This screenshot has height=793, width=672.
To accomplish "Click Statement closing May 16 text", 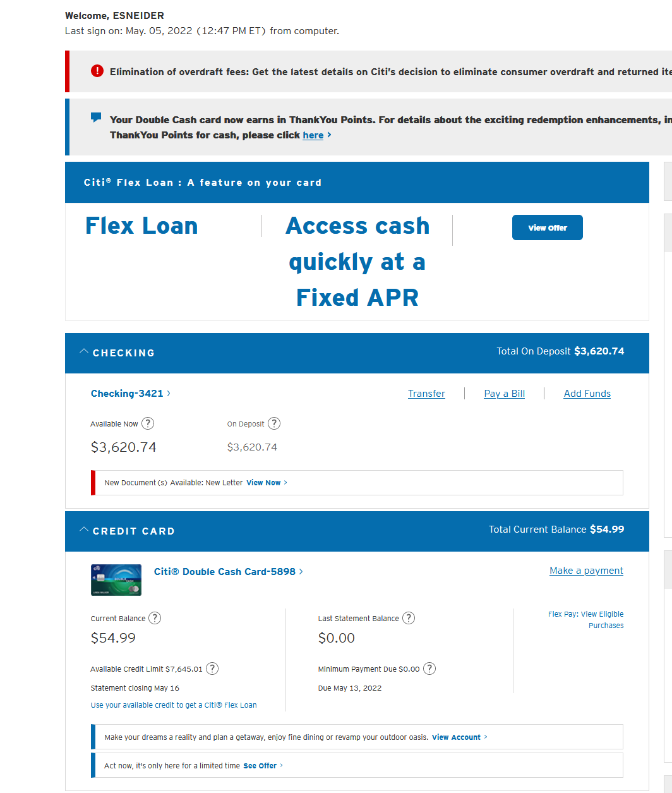I will [x=135, y=688].
